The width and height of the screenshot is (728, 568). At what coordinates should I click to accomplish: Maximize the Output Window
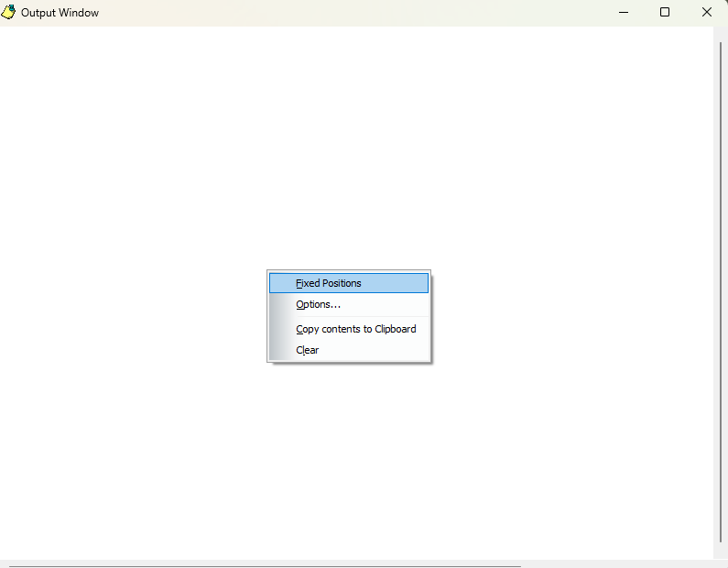[x=665, y=12]
